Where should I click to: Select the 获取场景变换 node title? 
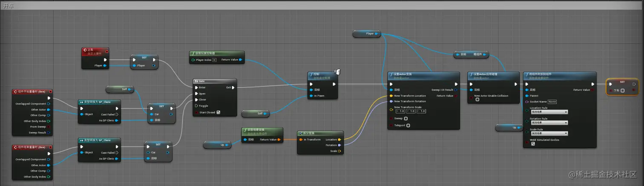click(257, 129)
